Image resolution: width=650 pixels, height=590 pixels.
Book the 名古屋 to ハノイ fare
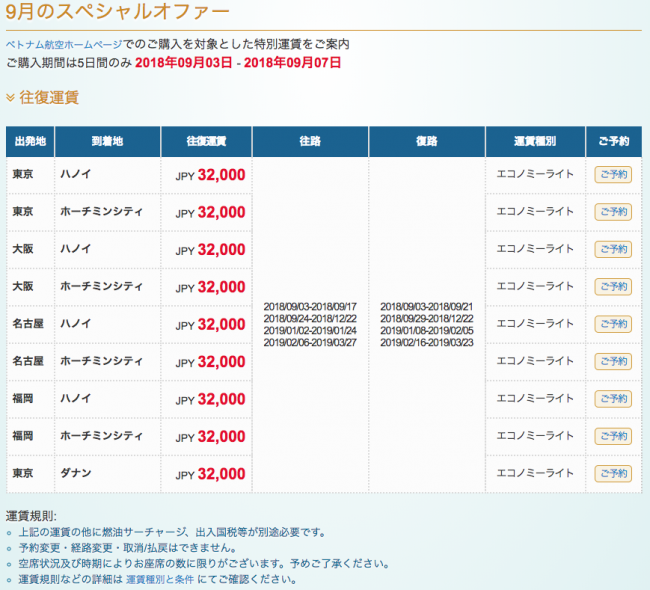coord(613,324)
